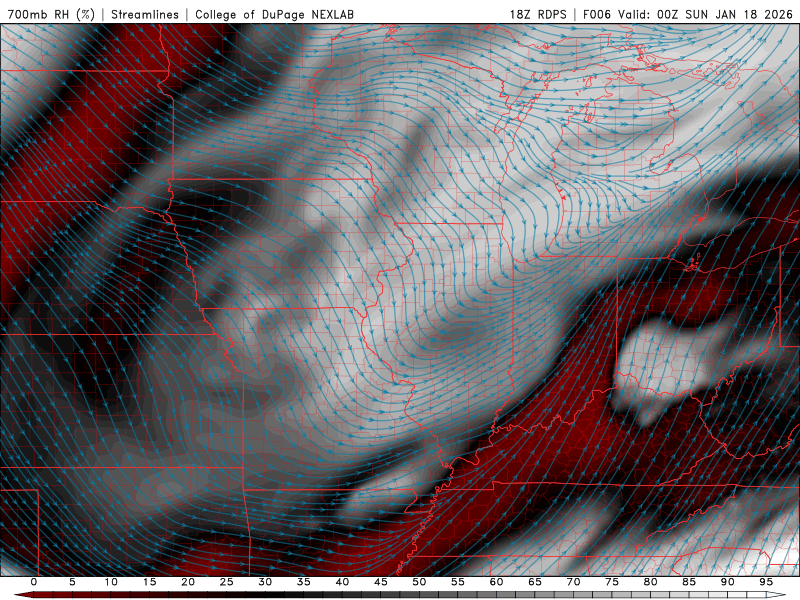Viewport: 800px width, 600px height.
Task: Click the "700mb RH (%)" header text
Action: tap(51, 14)
